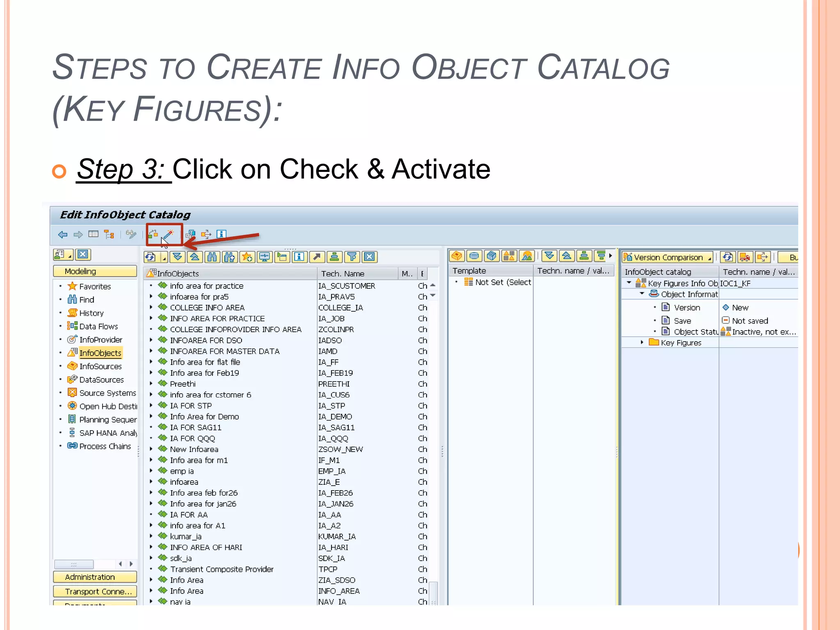Click the Activate wand icon
Screen dimensions: 840x630
pos(169,235)
